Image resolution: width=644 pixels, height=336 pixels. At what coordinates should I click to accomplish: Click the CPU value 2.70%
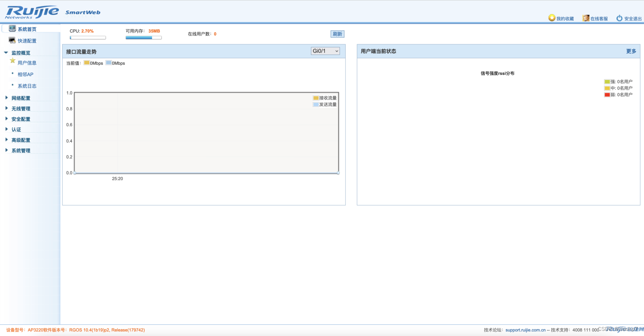tap(88, 31)
